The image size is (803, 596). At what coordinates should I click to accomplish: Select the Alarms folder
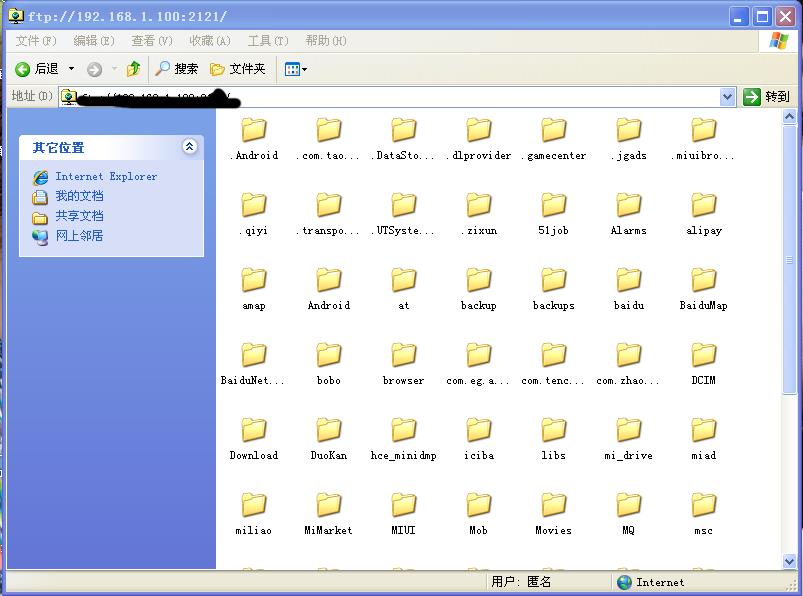[x=629, y=214]
